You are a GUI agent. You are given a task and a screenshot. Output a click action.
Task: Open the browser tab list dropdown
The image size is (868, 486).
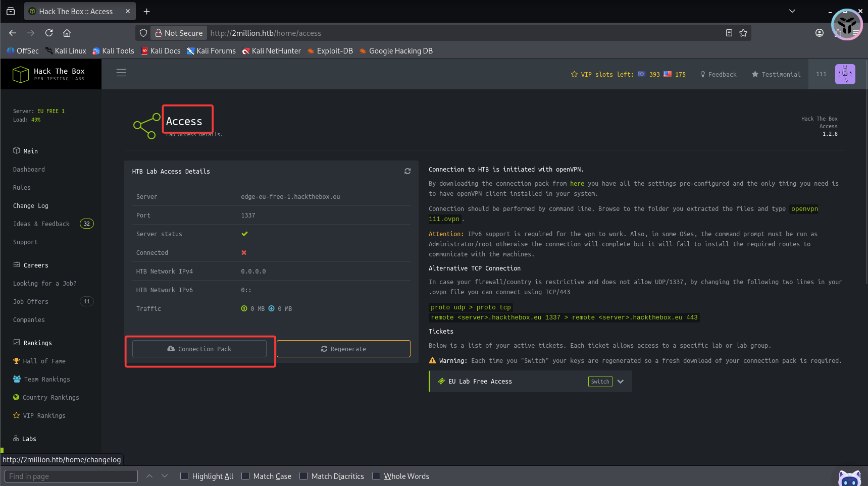click(x=792, y=11)
